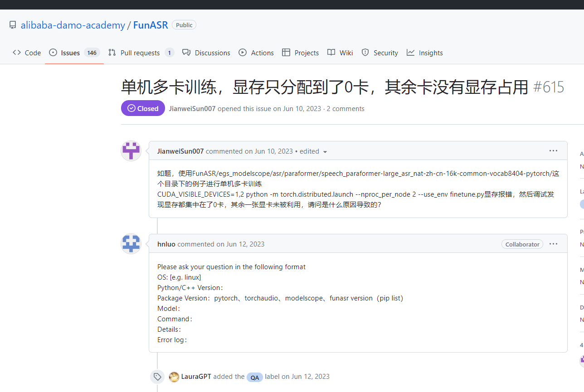
Task: Click the Collaborator badge on hnluo's comment
Action: pos(522,244)
